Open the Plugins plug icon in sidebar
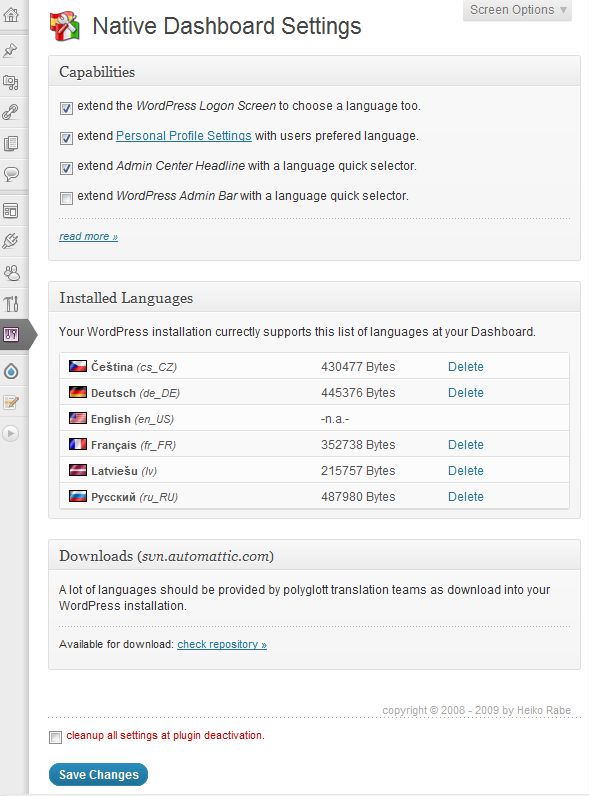The height and width of the screenshot is (796, 589). tap(11, 241)
